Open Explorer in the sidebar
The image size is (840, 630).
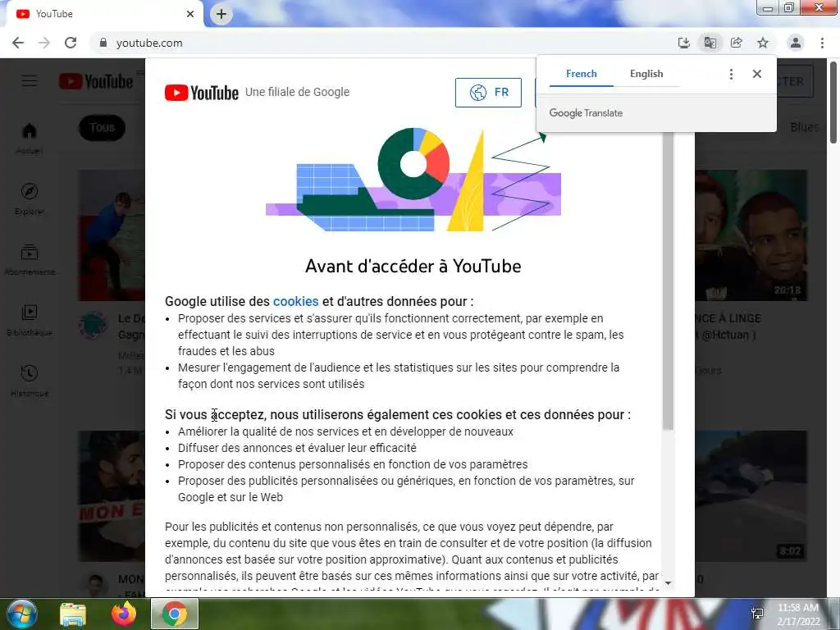pyautogui.click(x=30, y=199)
